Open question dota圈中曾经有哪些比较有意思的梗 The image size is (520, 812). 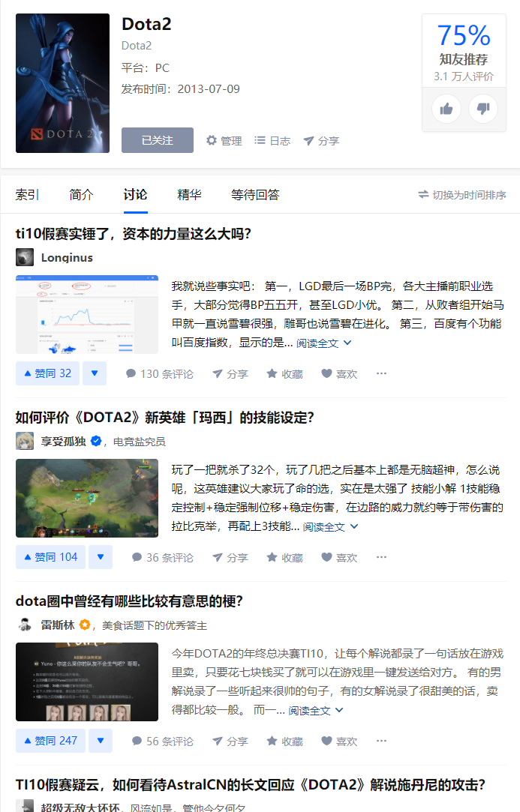point(130,602)
